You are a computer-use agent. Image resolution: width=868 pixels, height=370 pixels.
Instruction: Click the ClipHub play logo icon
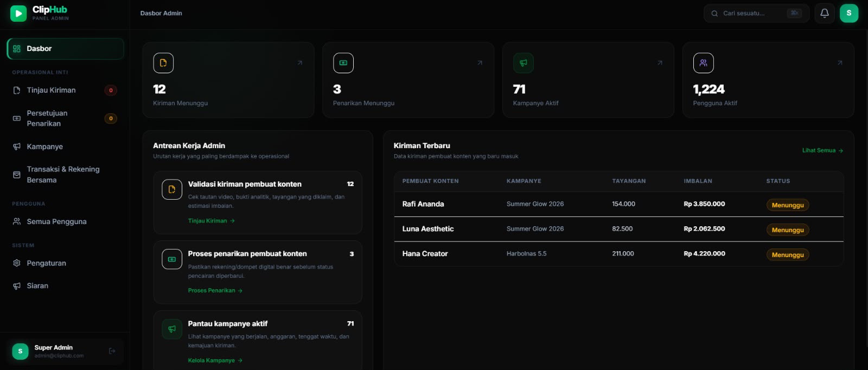(18, 14)
